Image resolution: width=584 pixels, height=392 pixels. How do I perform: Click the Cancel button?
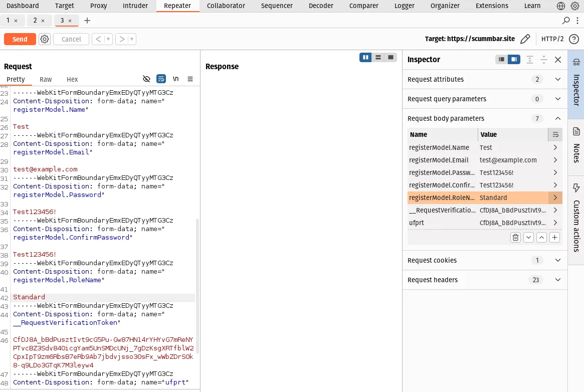point(71,39)
